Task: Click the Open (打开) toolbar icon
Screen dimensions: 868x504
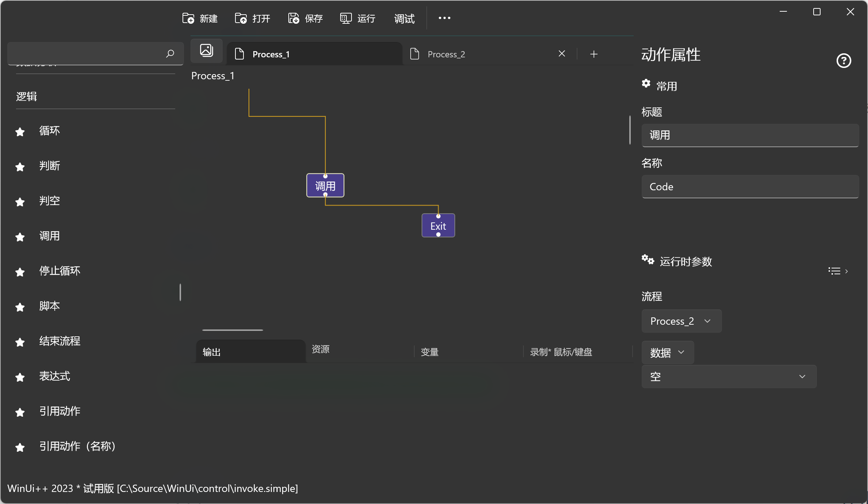Action: pyautogui.click(x=241, y=18)
